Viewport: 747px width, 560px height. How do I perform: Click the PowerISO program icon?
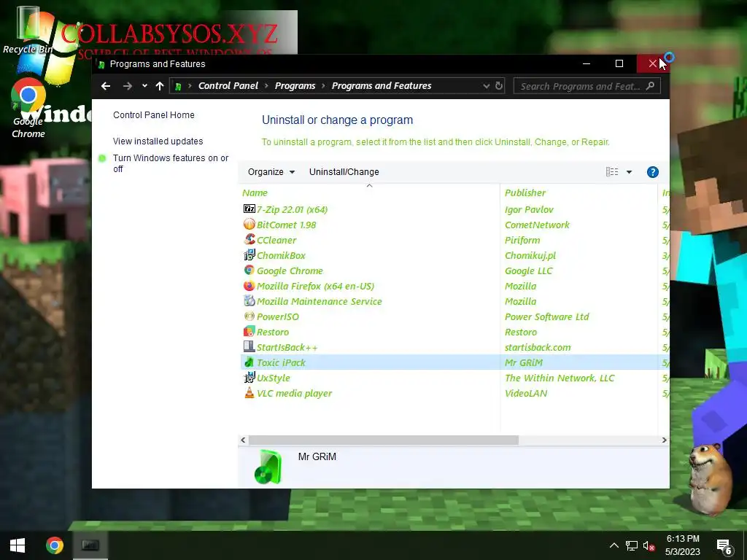pyautogui.click(x=249, y=316)
